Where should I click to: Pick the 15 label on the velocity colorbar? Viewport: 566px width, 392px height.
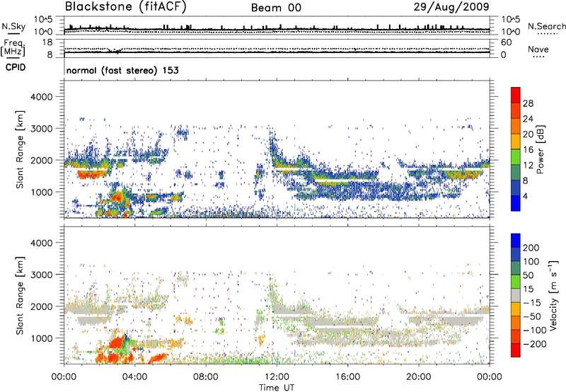tap(528, 289)
